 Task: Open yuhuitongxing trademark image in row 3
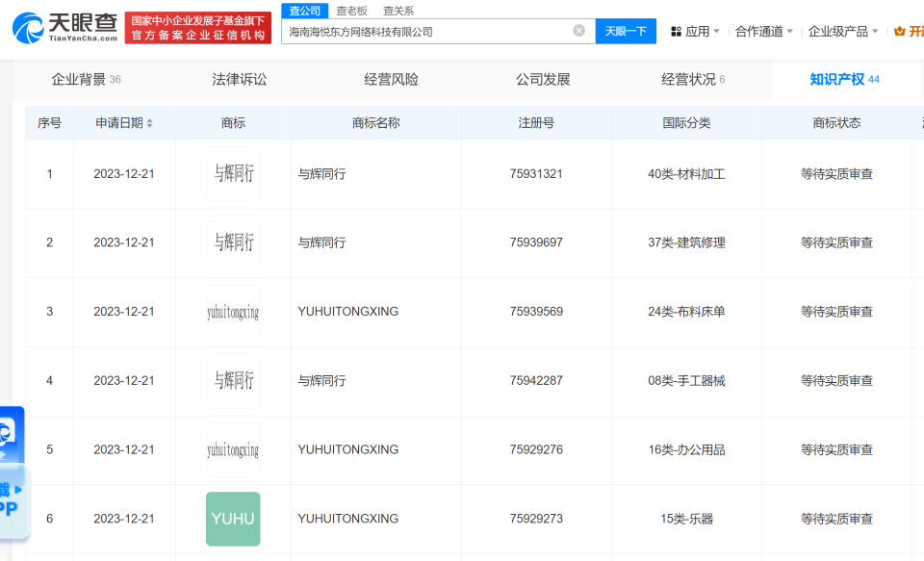coord(233,312)
